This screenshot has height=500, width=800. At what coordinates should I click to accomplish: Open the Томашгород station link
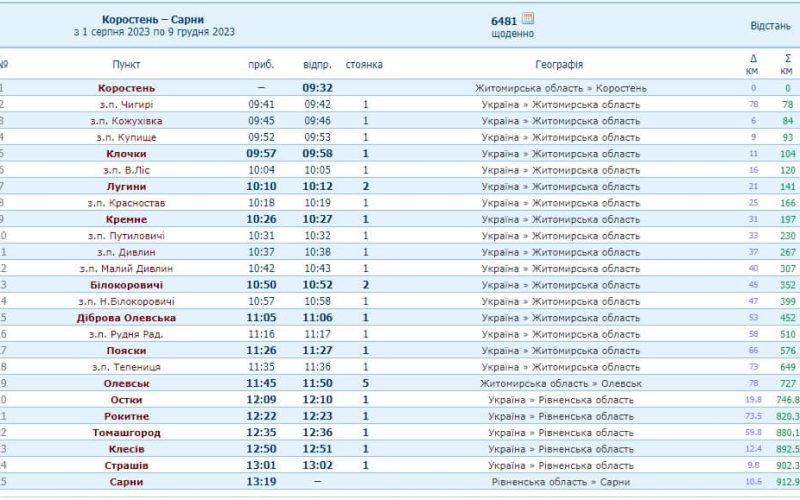[x=126, y=433]
